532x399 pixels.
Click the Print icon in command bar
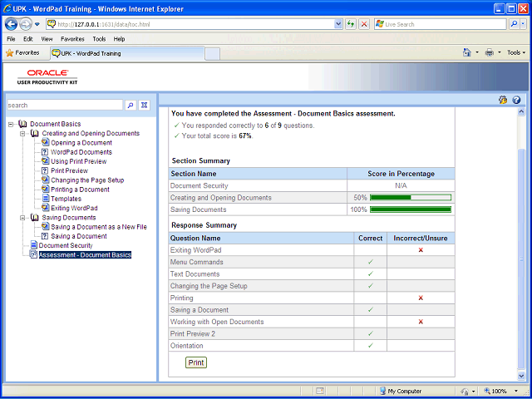[490, 52]
